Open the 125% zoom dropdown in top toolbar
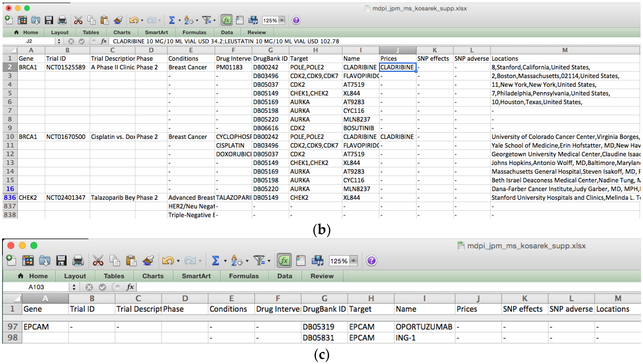This screenshot has width=643, height=364. (282, 20)
